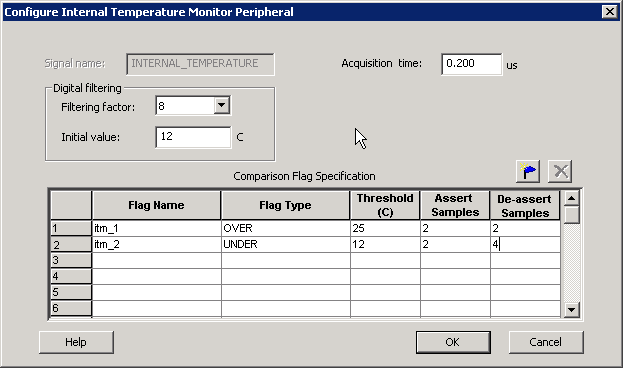623x368 pixels.
Task: Click empty Threshold cell in row 4
Action: tap(385, 276)
